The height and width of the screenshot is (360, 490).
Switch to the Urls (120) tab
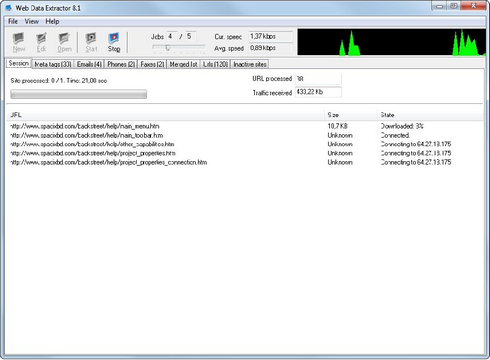click(215, 64)
